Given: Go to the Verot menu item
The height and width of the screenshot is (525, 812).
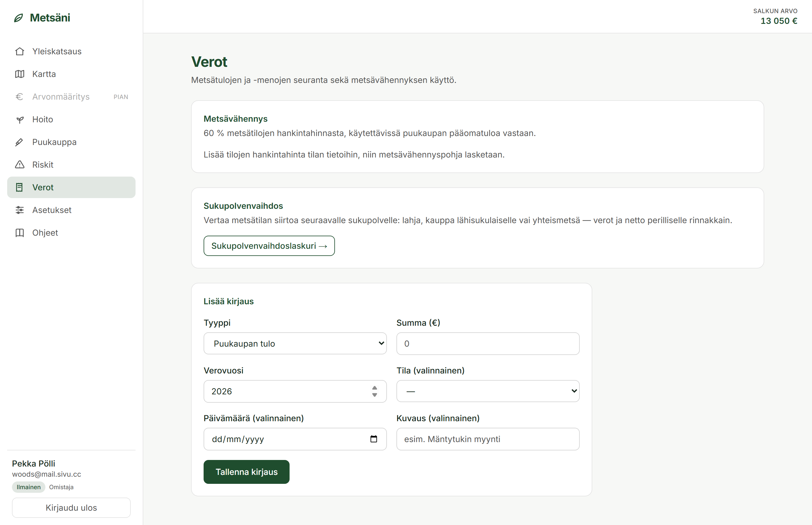Looking at the screenshot, I should point(71,187).
